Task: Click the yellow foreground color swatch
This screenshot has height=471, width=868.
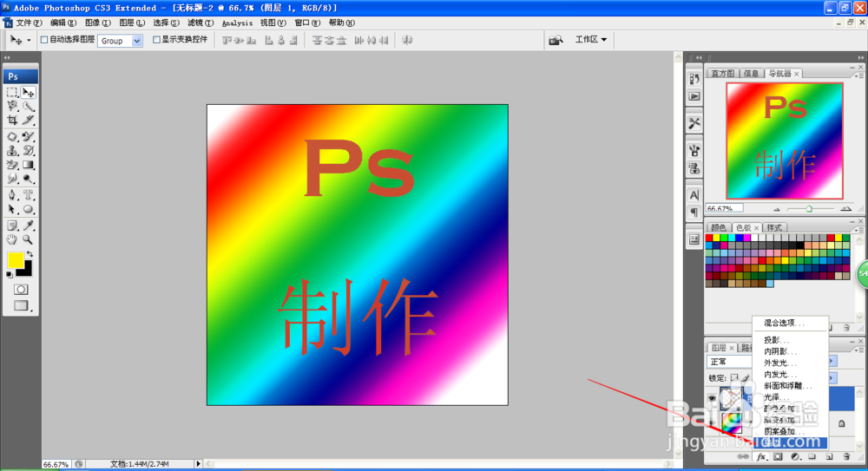Action: point(16,260)
